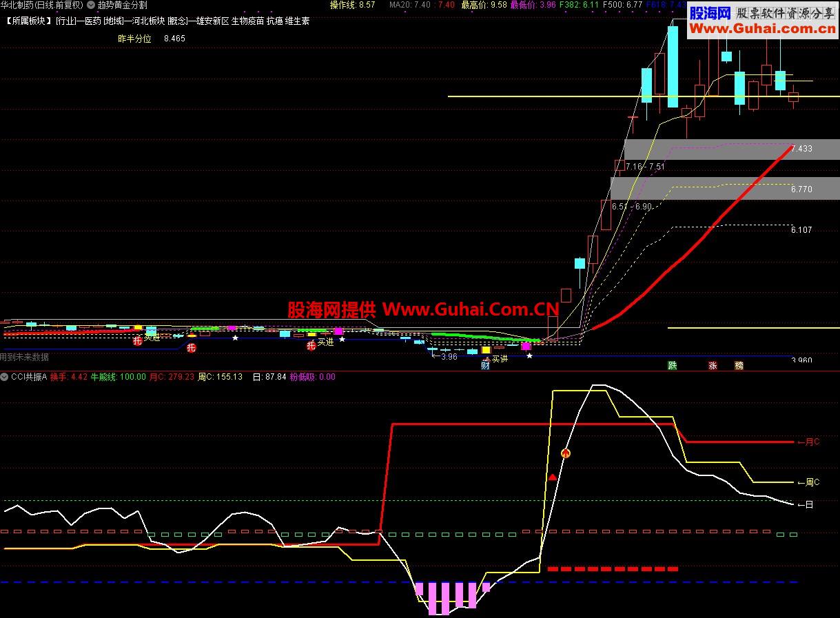Expand CCI共振A indicator dropdown arrow
840x618 pixels.
point(4,377)
